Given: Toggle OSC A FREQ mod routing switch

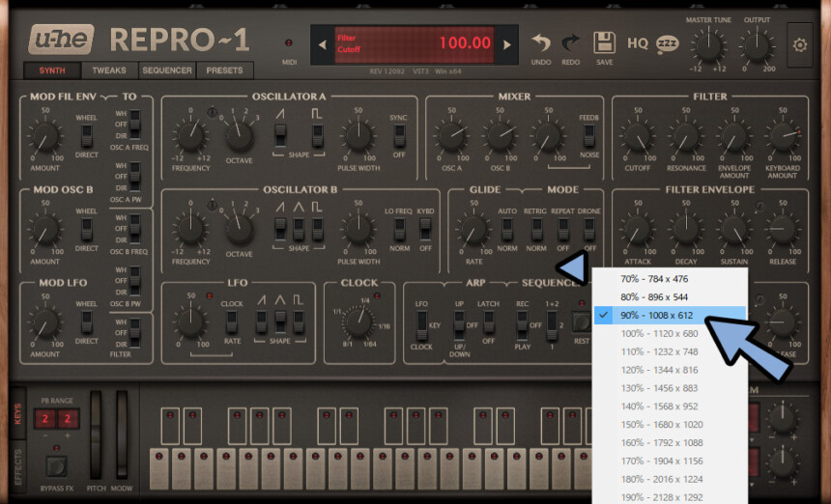Looking at the screenshot, I should coord(135,125).
